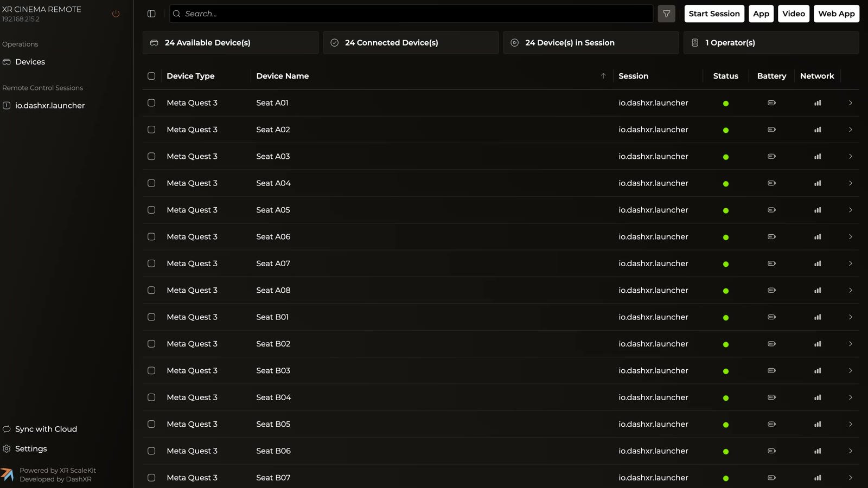
Task: Tick the checkbox for Seat B06
Action: [151, 451]
